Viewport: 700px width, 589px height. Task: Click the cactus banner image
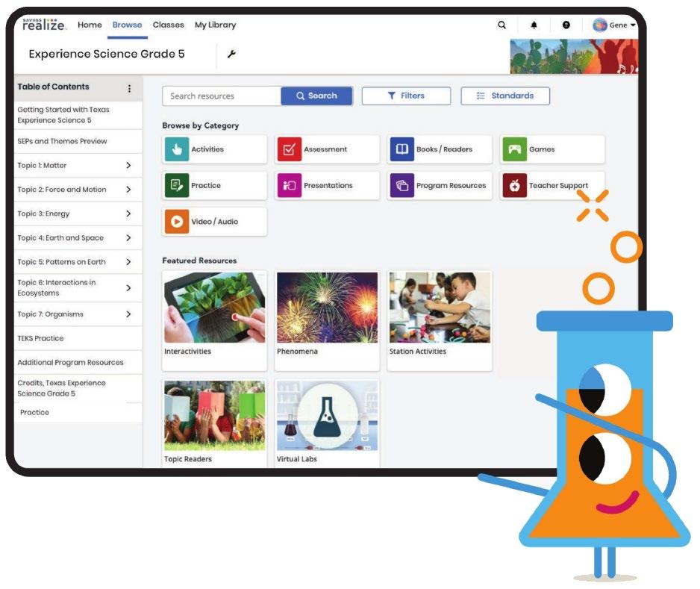point(574,56)
